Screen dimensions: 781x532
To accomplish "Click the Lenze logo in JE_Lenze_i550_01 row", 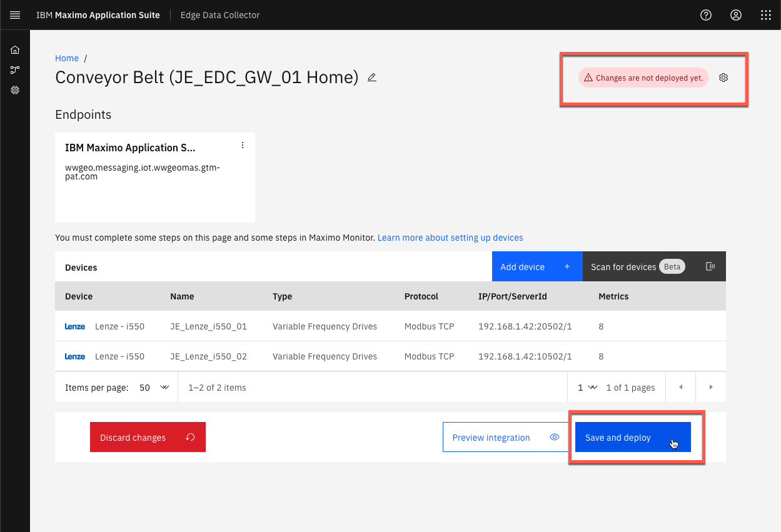I will click(75, 326).
